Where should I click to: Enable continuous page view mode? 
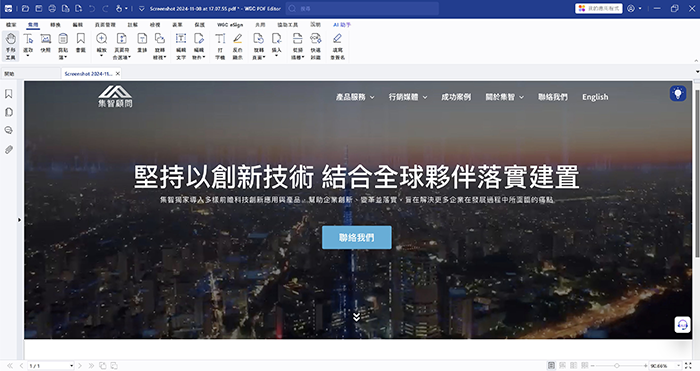click(562, 366)
